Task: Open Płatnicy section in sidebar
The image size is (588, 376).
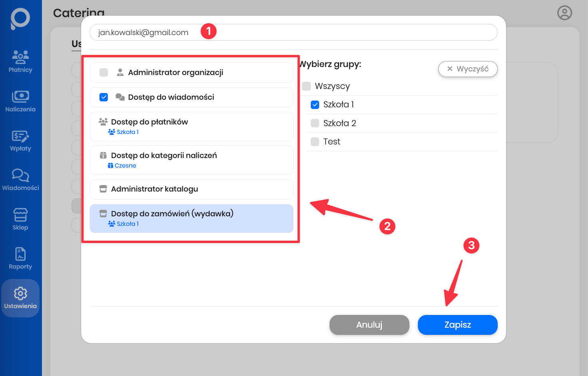Action: tap(20, 61)
